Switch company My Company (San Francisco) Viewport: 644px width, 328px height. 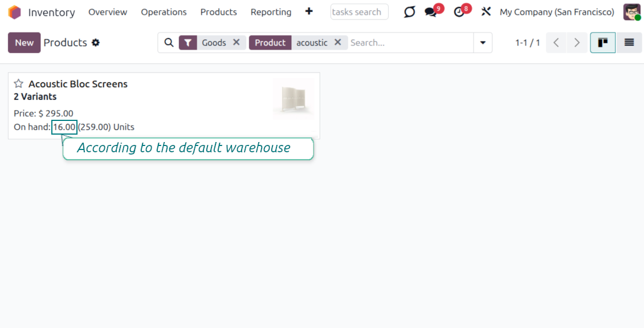pyautogui.click(x=557, y=13)
